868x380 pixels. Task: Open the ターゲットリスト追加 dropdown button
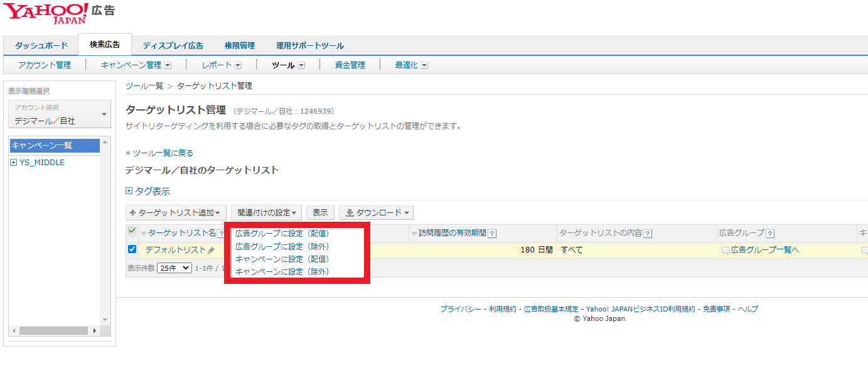[x=176, y=213]
